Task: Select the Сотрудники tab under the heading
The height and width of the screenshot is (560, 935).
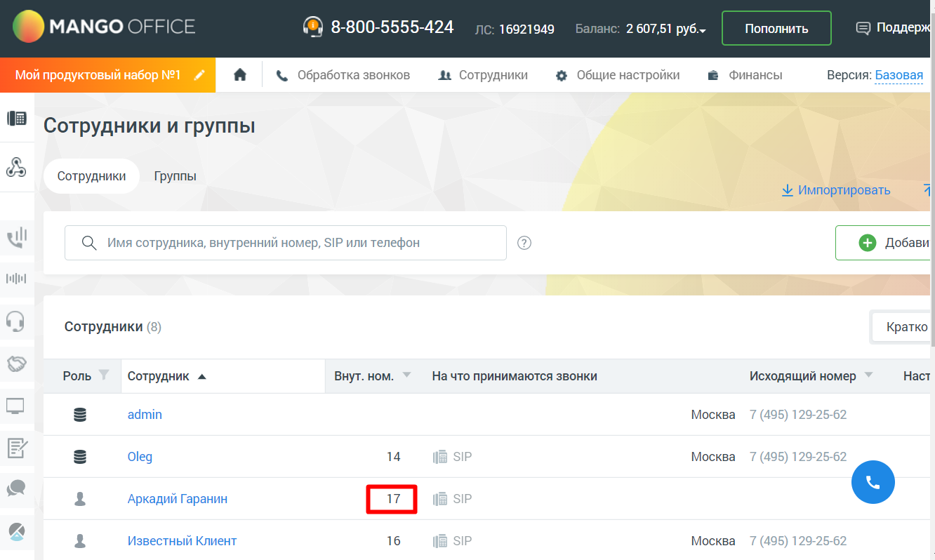Action: point(92,176)
